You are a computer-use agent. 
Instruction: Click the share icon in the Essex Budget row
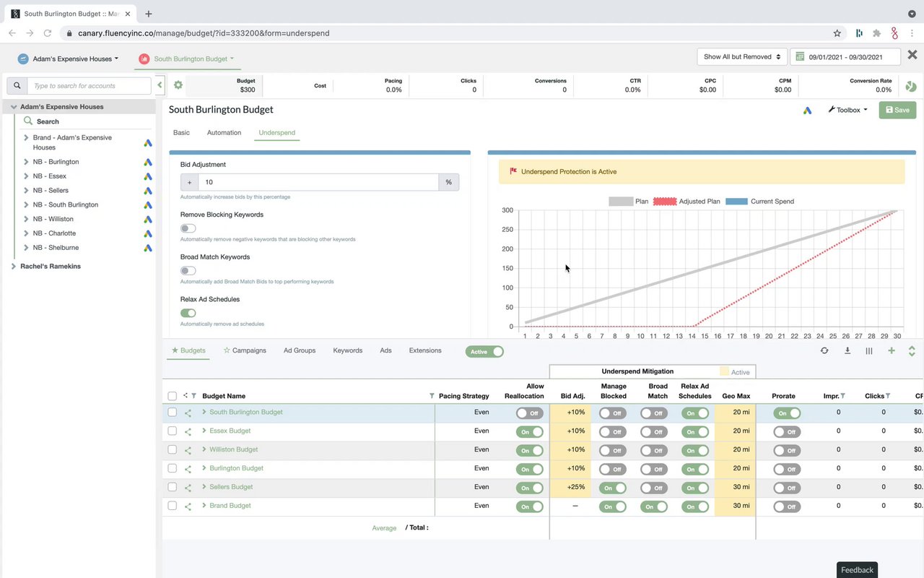[x=188, y=432]
